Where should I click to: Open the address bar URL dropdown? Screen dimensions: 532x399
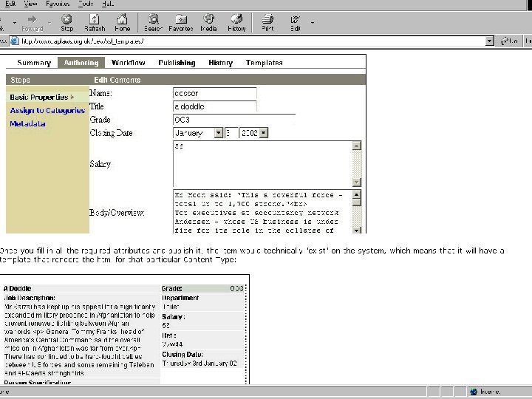(x=488, y=41)
